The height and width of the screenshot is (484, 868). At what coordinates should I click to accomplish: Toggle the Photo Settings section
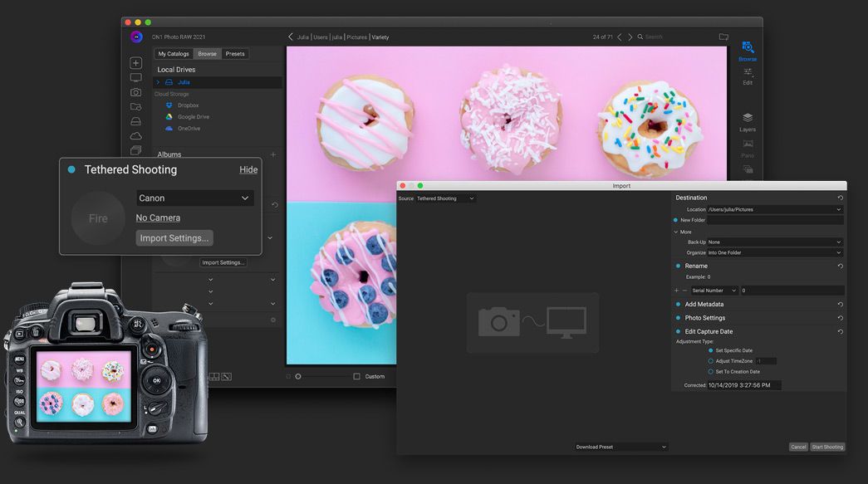pos(678,318)
